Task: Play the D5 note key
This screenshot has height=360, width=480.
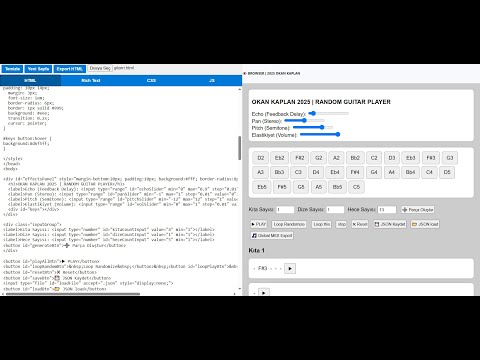Action: (447, 172)
